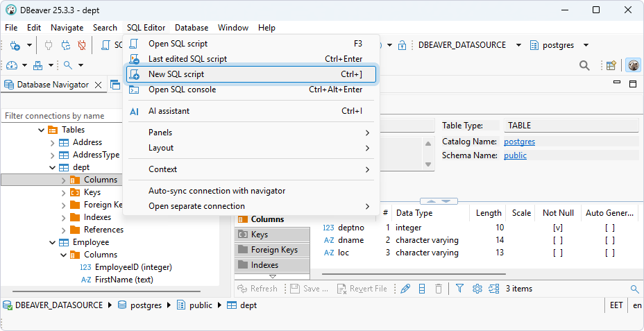
Task: Click the gray global search magnifier
Action: click(584, 65)
